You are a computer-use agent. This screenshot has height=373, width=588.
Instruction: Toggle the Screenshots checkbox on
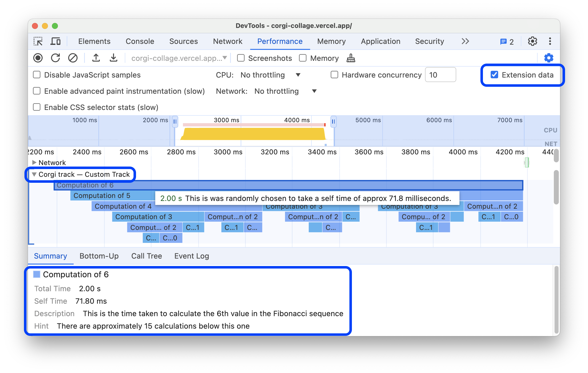click(240, 58)
